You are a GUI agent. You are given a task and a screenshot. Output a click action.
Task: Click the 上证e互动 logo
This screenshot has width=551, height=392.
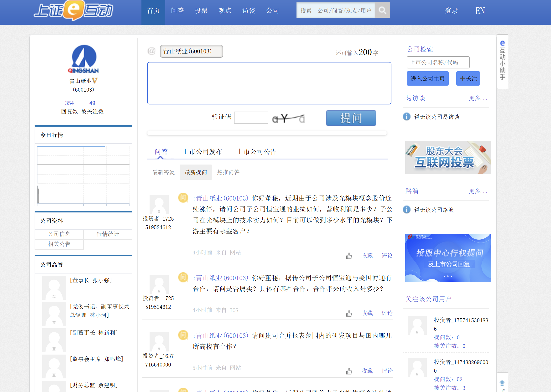point(73,11)
